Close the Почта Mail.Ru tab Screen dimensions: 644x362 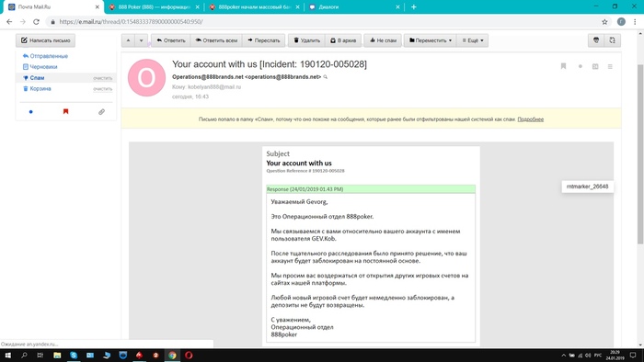(98, 7)
